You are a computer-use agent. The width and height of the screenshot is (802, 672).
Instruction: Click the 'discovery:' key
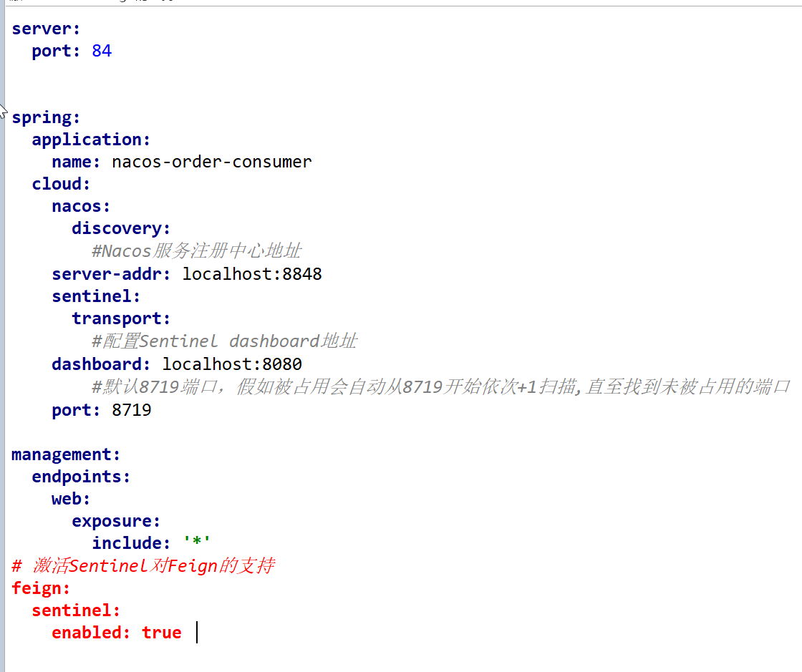tap(121, 228)
